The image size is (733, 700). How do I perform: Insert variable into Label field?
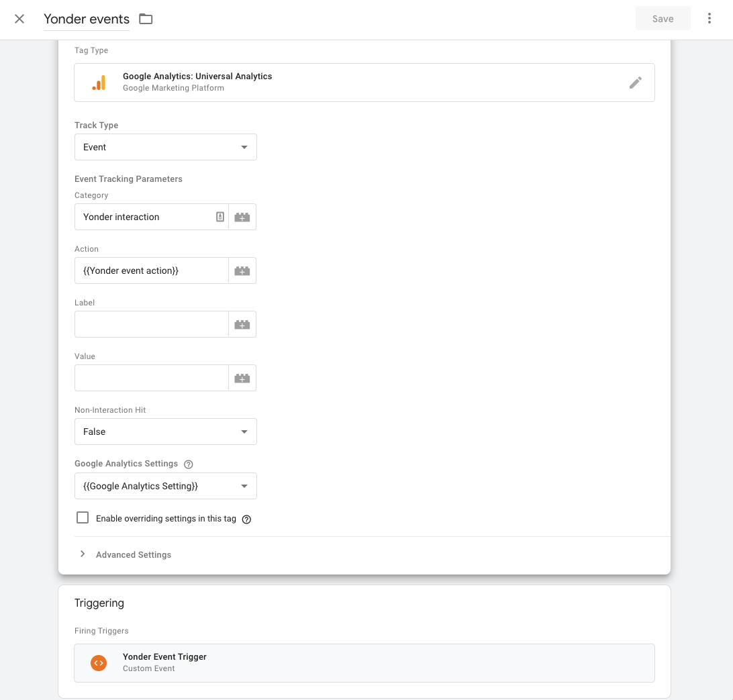tap(242, 324)
